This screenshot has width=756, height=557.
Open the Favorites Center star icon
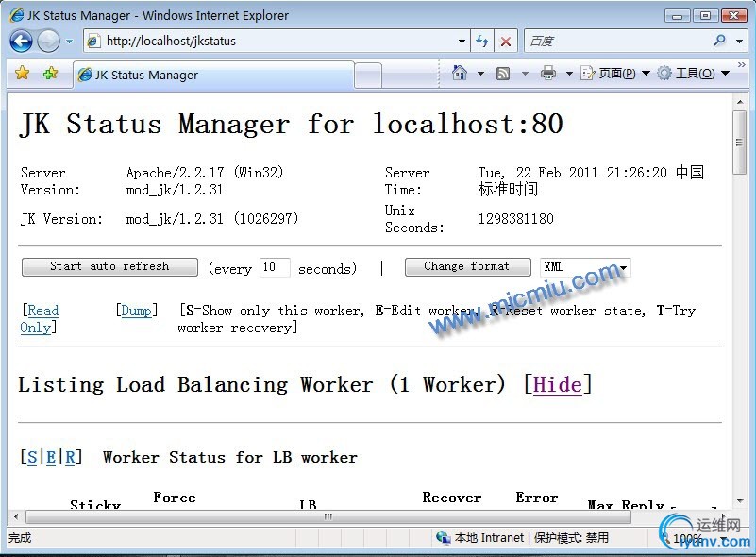click(22, 74)
